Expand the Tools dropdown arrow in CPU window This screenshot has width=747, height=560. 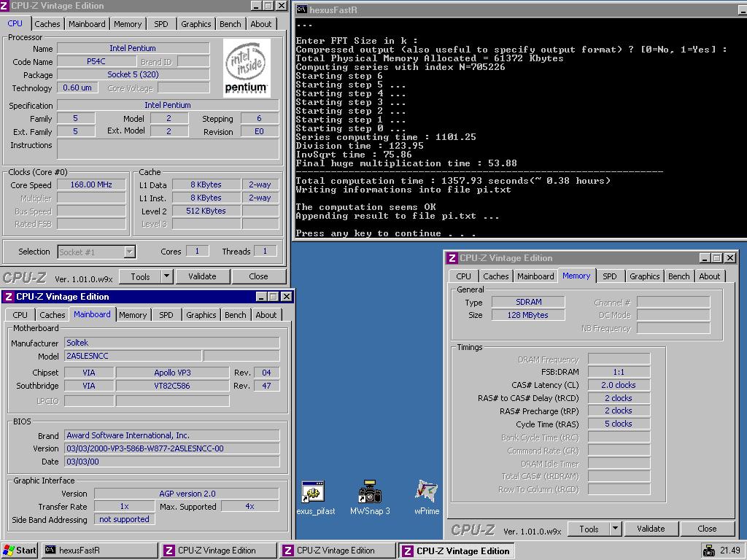point(166,276)
